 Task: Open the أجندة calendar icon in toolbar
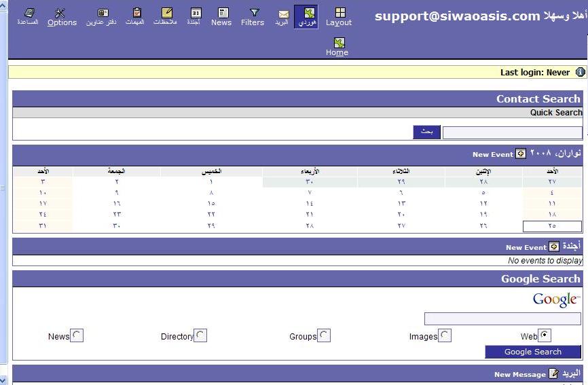[196, 14]
